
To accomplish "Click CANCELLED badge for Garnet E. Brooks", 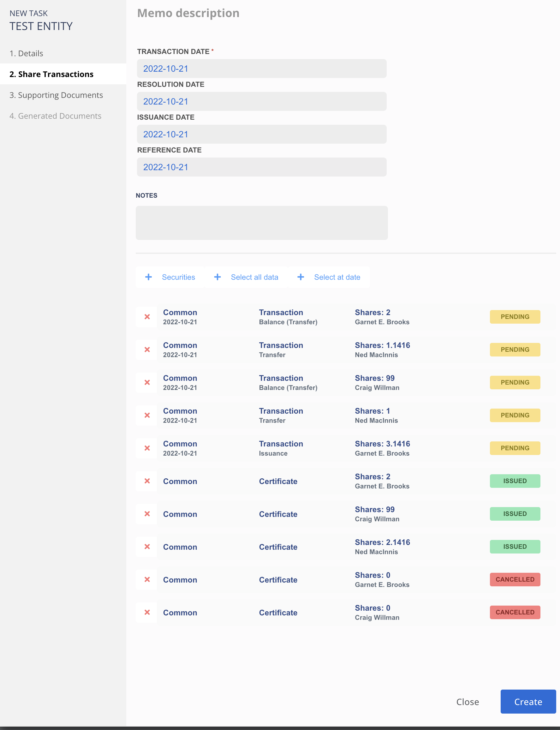I will tap(515, 579).
